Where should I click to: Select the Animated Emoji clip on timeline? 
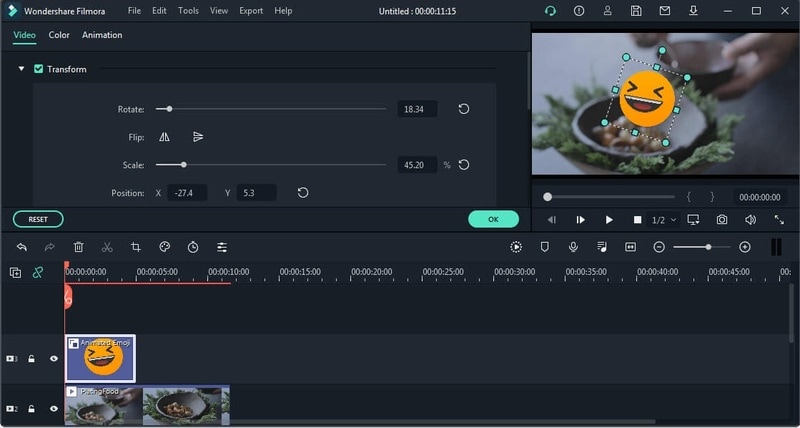click(101, 359)
